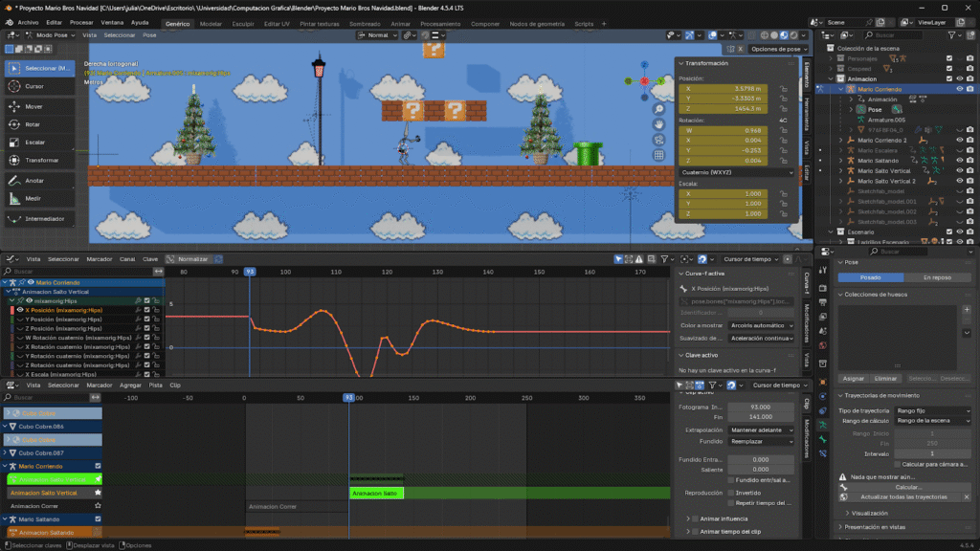Open the Extrapolación dropdown

[x=761, y=430]
